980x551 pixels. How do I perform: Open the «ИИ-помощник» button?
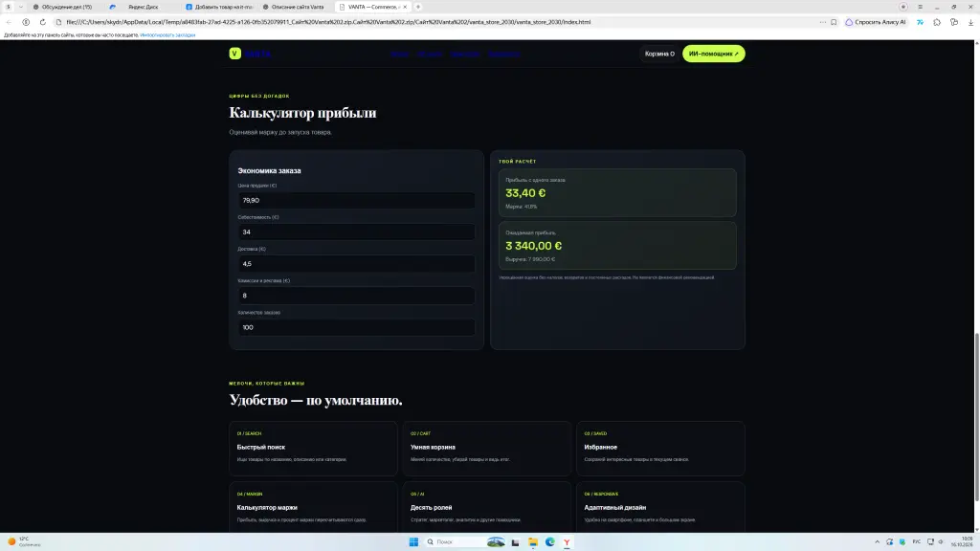(714, 54)
